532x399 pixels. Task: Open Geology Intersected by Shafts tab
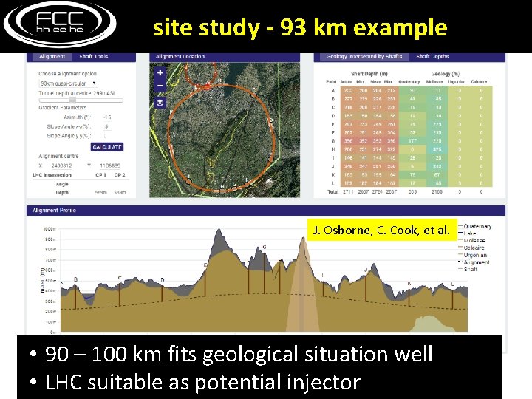(364, 57)
